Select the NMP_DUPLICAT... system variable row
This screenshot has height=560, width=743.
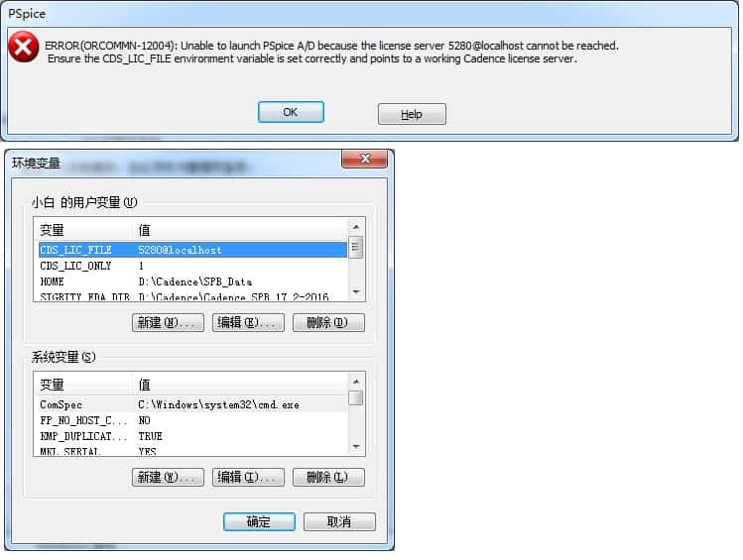pyautogui.click(x=192, y=436)
